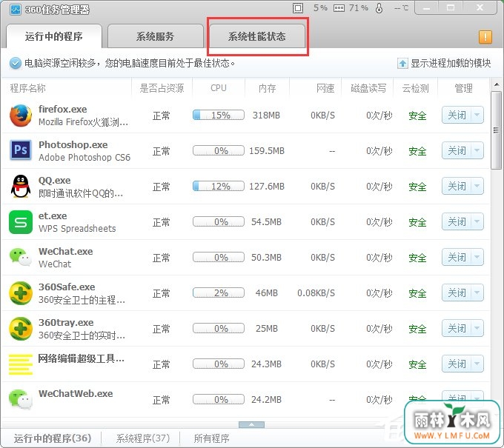This screenshot has height=448, width=504.
Task: Open the 系统性能状态 tab
Action: tap(257, 36)
